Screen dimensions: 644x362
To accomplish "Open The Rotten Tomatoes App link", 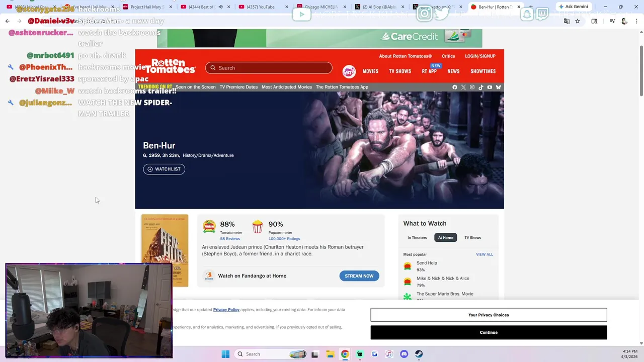I will click(342, 87).
